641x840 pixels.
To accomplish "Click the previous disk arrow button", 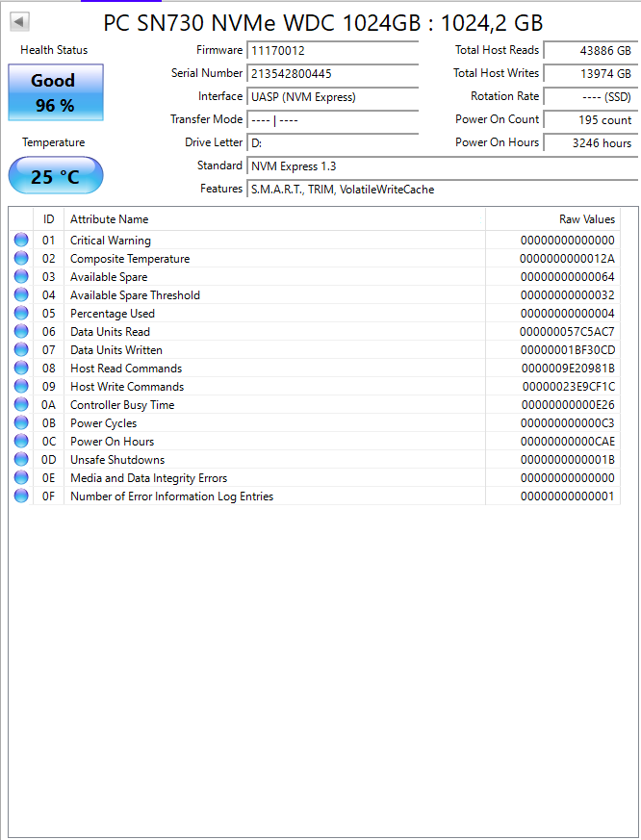I will [20, 22].
